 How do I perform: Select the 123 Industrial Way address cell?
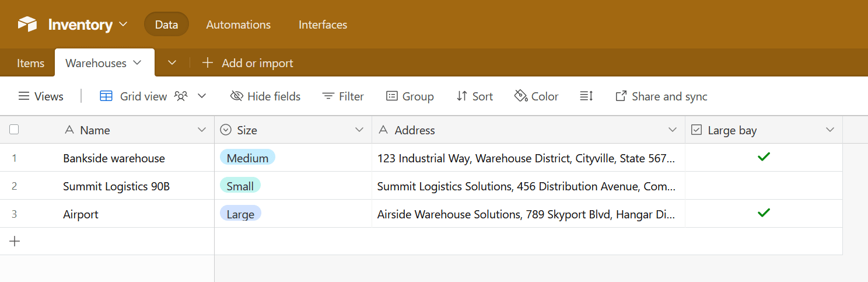[x=528, y=158]
